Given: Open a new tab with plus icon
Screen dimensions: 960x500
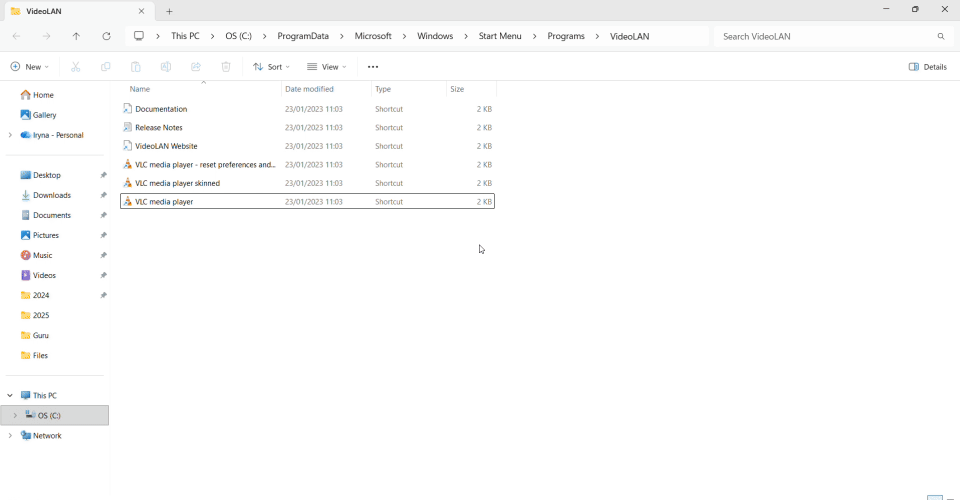Looking at the screenshot, I should pyautogui.click(x=169, y=11).
